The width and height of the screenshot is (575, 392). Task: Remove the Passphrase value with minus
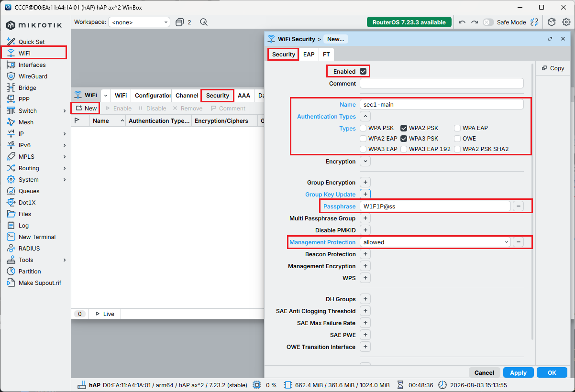pyautogui.click(x=518, y=207)
